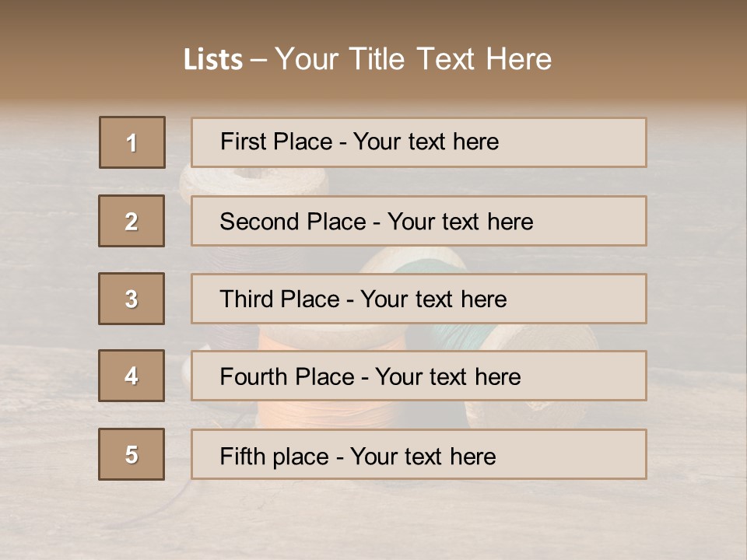
Task: Click the Fourth Place text box
Action: 419,376
